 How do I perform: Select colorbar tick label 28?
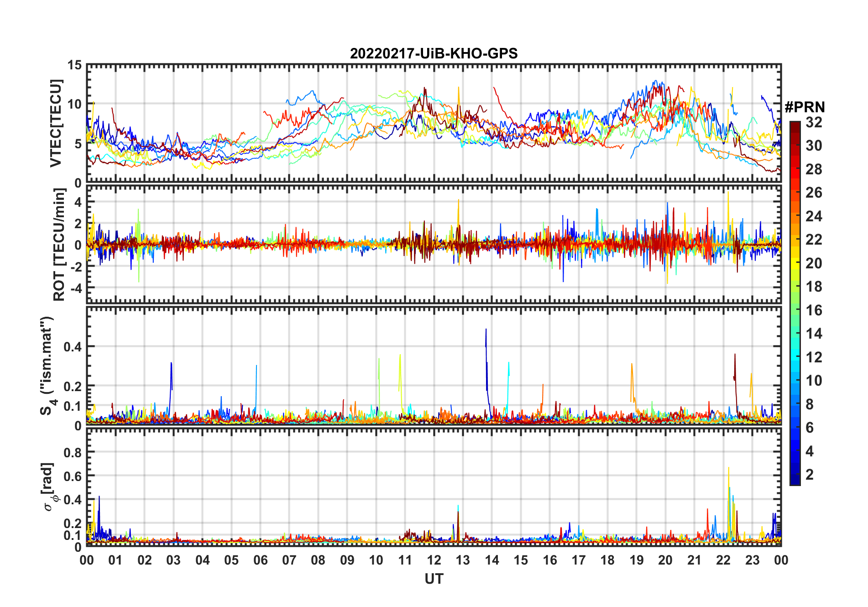814,169
